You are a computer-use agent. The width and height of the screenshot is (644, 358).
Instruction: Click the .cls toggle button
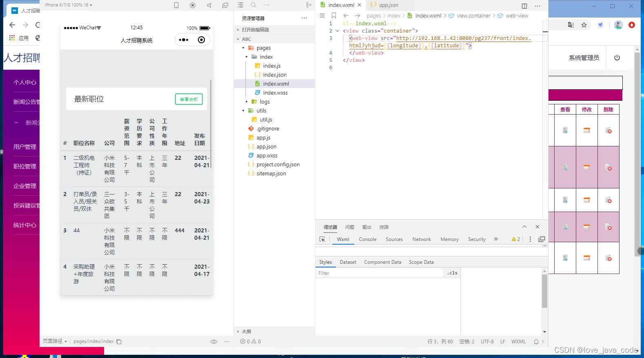click(452, 273)
